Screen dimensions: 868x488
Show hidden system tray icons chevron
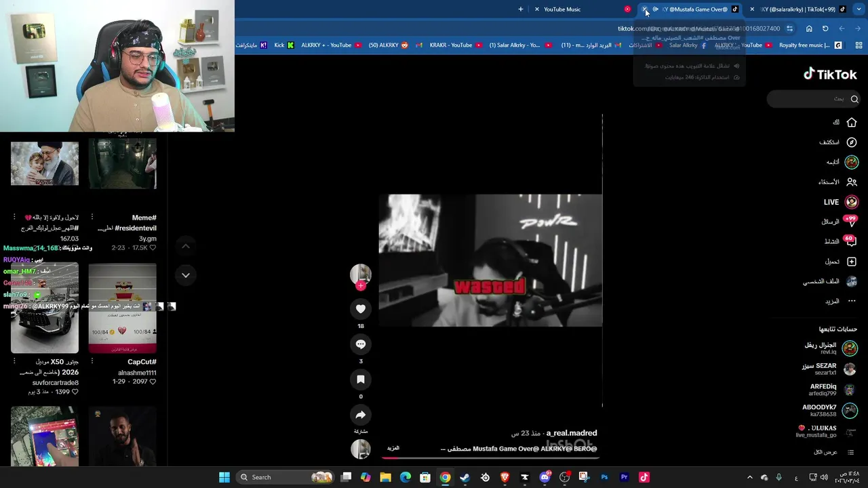coord(750,477)
